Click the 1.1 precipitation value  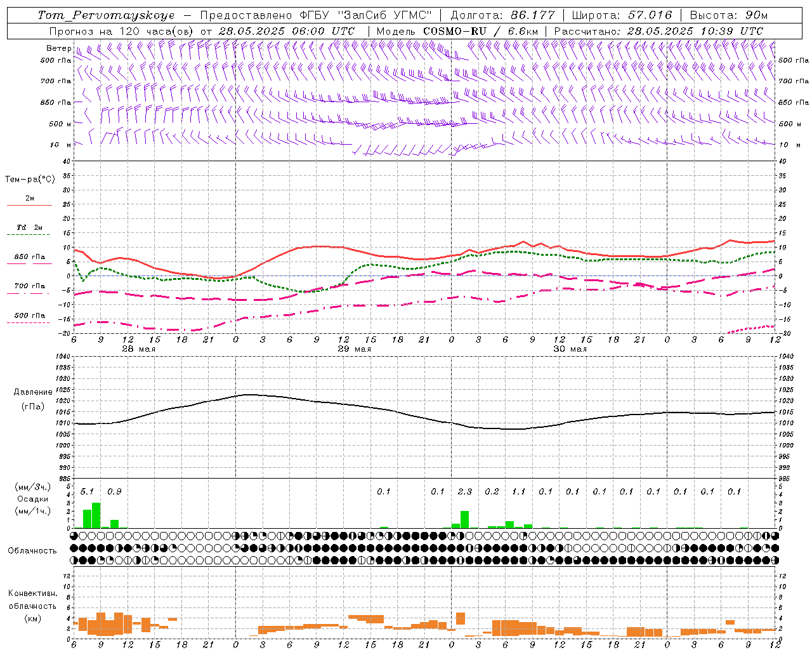click(518, 491)
